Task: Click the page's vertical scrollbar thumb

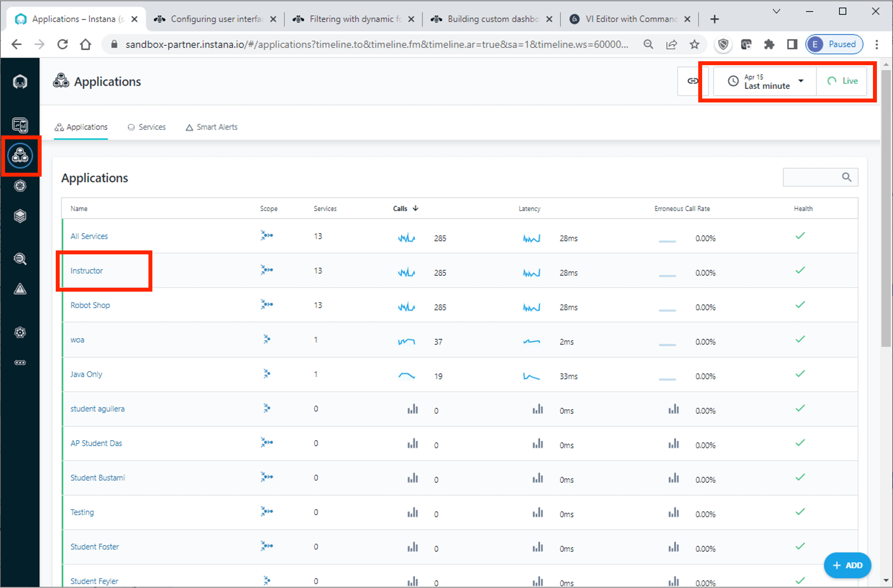Action: pyautogui.click(x=886, y=208)
